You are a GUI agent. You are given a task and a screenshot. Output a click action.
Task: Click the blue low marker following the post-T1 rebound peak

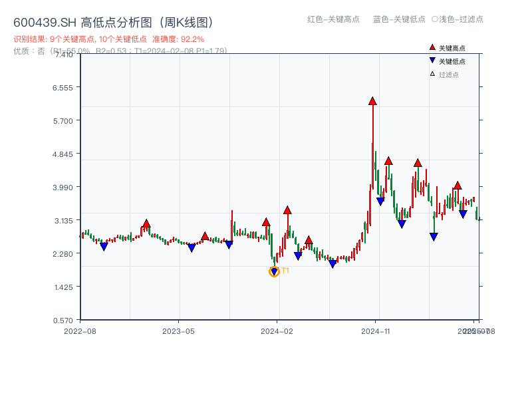298,256
